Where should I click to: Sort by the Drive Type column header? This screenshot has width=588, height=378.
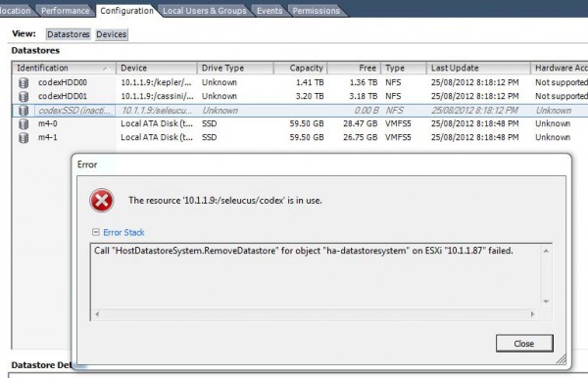pyautogui.click(x=235, y=68)
